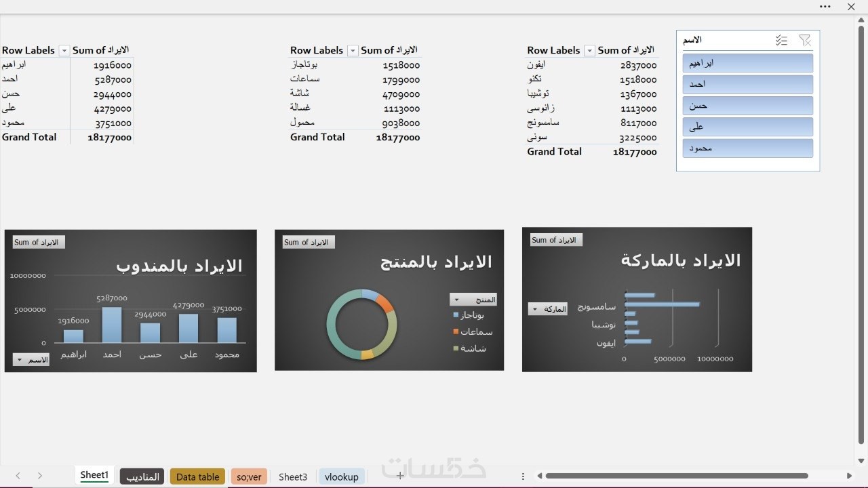Close the window with X button
This screenshot has width=868, height=488.
851,7
